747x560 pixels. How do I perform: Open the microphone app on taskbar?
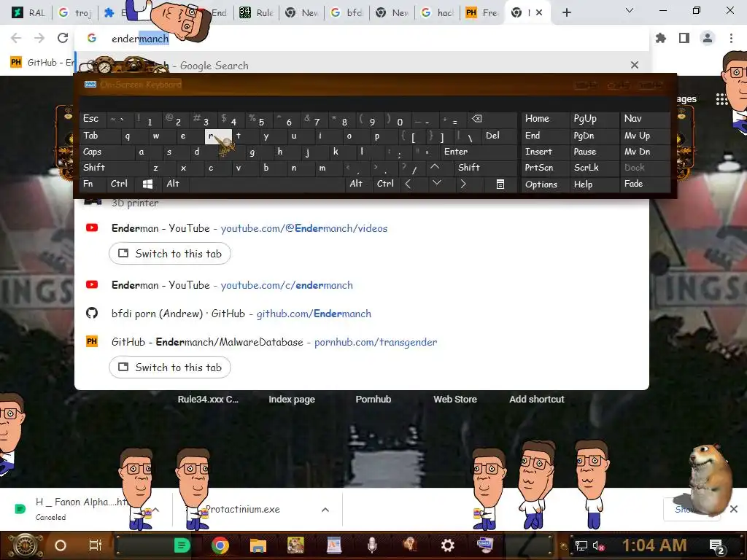tap(371, 545)
